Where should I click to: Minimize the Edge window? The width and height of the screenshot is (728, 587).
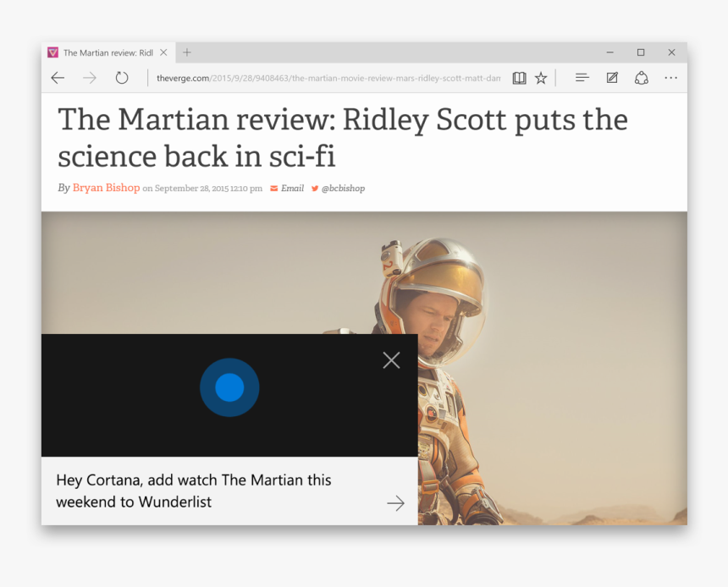(610, 52)
